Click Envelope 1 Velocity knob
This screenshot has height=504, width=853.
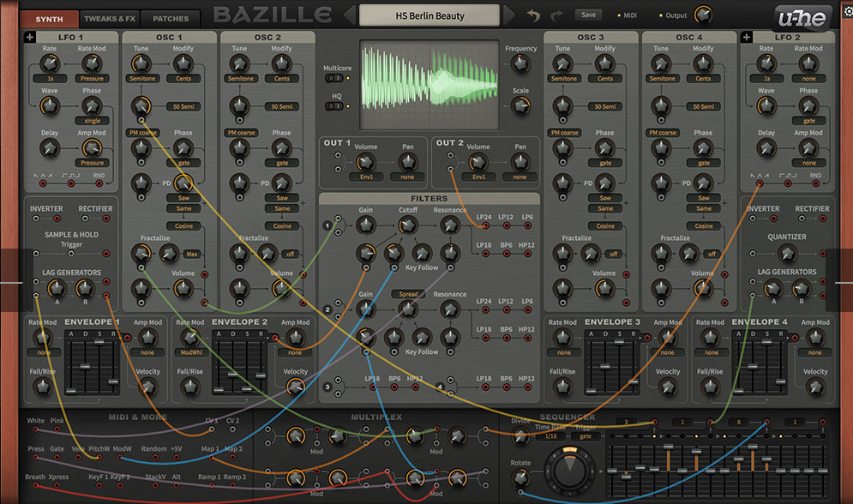147,387
